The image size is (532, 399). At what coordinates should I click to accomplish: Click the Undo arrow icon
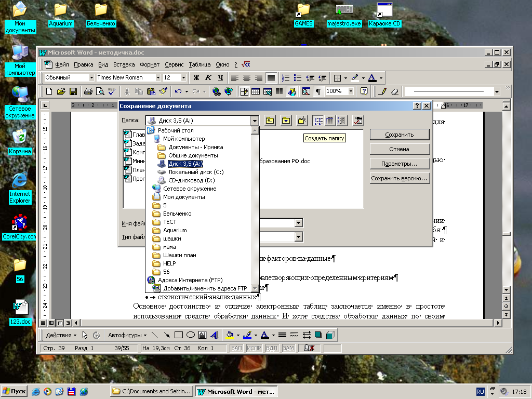tap(178, 91)
